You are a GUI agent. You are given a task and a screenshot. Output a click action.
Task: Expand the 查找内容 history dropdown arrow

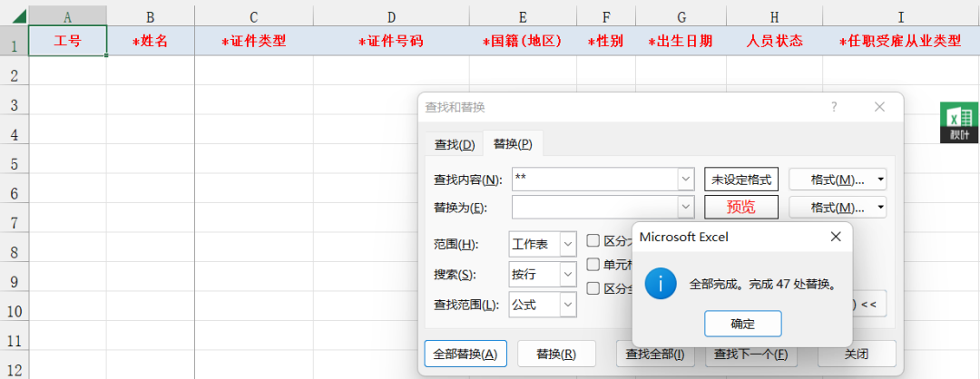pyautogui.click(x=686, y=180)
